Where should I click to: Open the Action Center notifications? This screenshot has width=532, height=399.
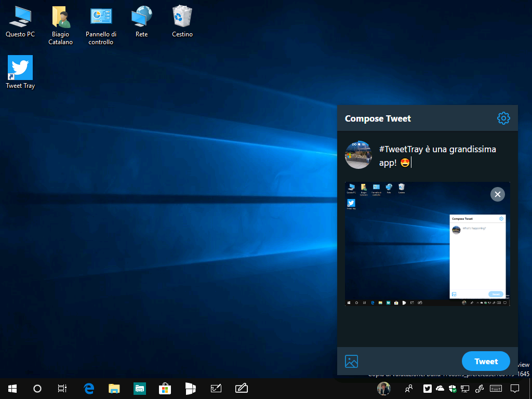tap(515, 389)
